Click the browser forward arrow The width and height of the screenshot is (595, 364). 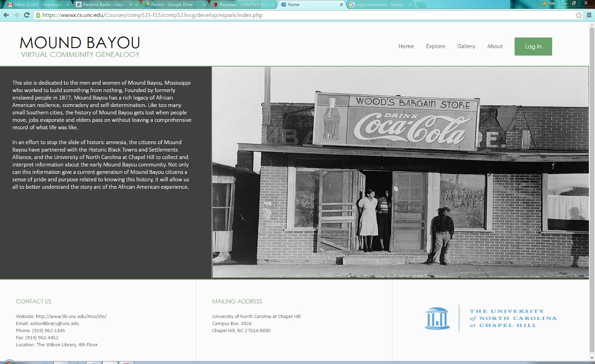16,15
